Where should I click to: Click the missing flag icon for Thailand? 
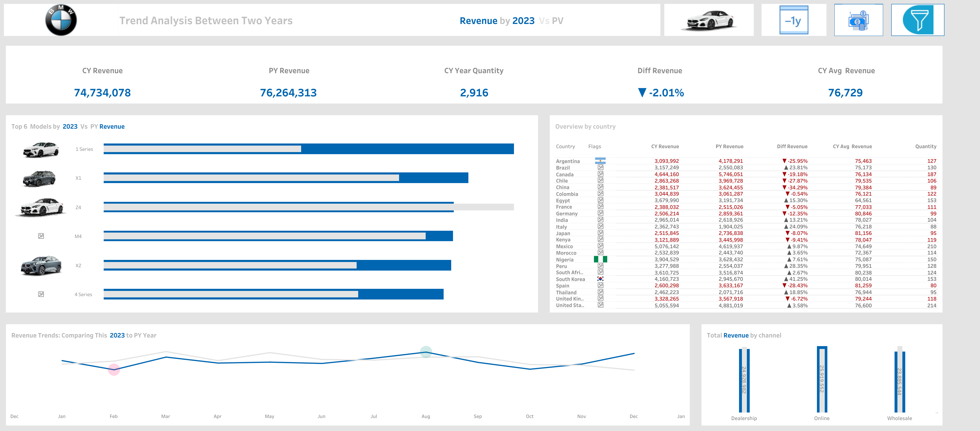600,292
